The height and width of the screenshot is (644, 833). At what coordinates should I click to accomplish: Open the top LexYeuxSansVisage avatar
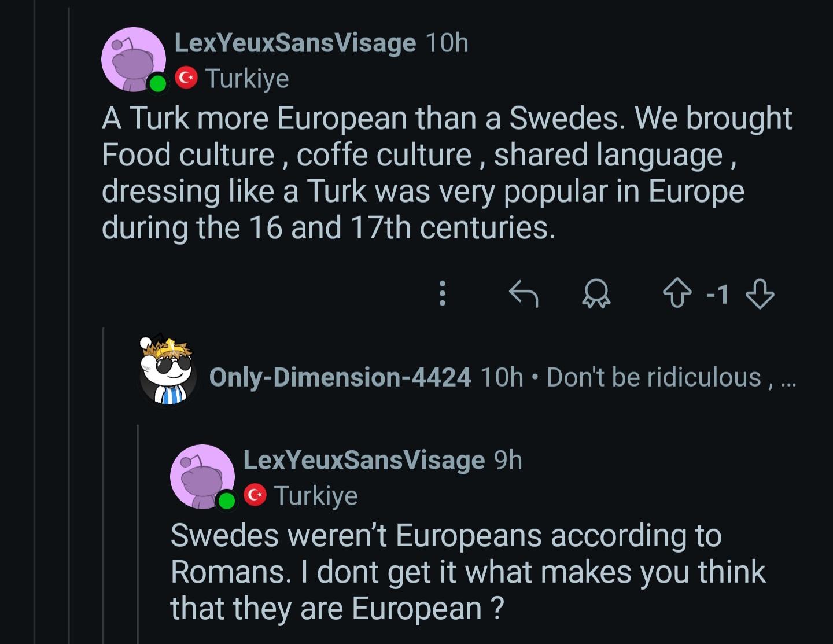(134, 60)
